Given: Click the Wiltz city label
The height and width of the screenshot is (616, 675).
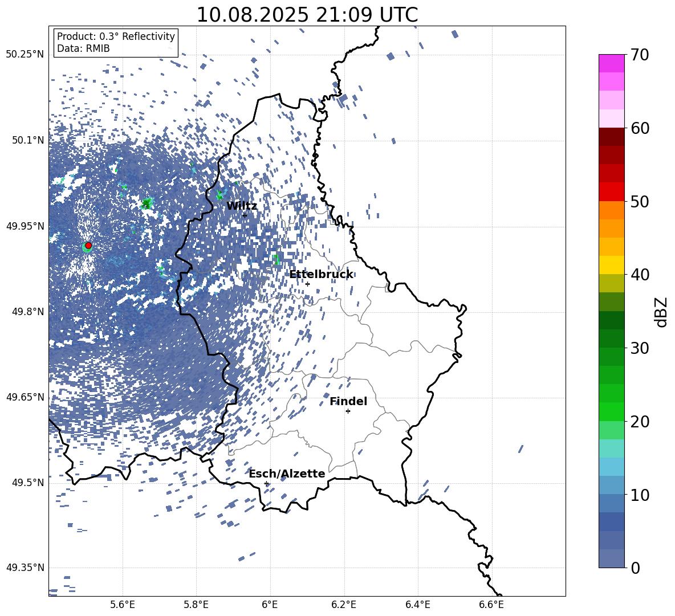Looking at the screenshot, I should [242, 206].
